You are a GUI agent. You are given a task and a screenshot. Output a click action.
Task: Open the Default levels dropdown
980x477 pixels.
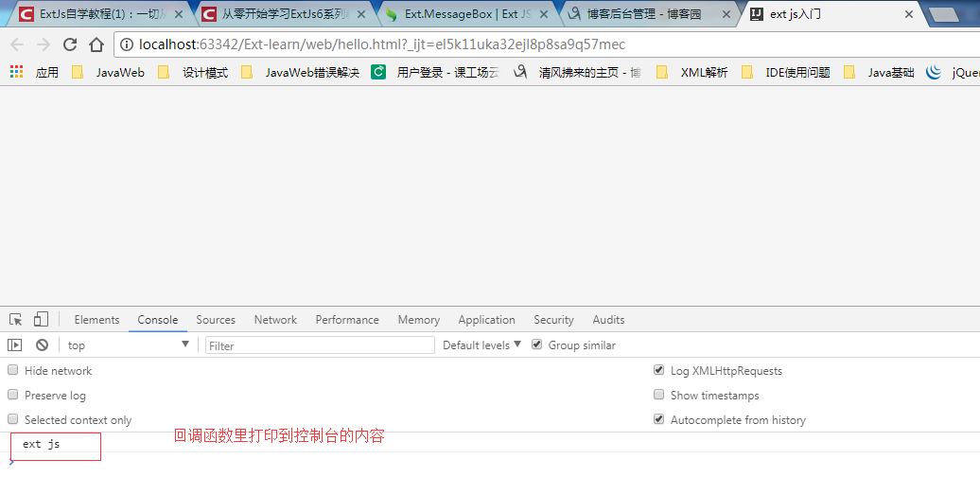(481, 345)
